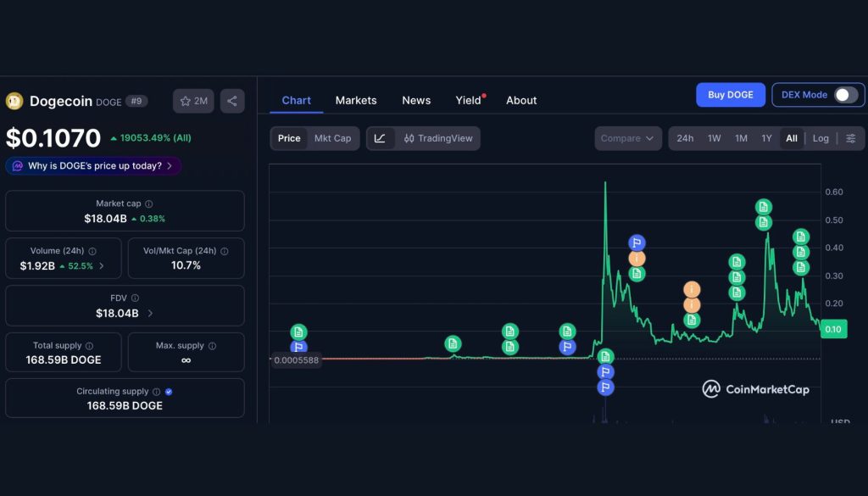Click the Buy DOGE button
This screenshot has height=496, width=868.
point(730,94)
